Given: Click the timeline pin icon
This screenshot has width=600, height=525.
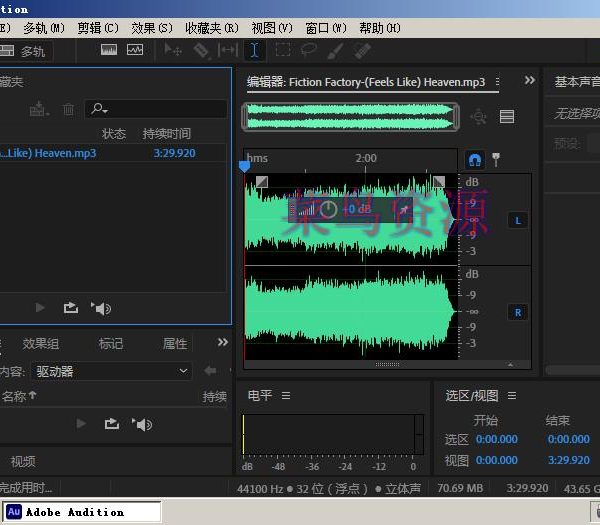Looking at the screenshot, I should pyautogui.click(x=496, y=159).
